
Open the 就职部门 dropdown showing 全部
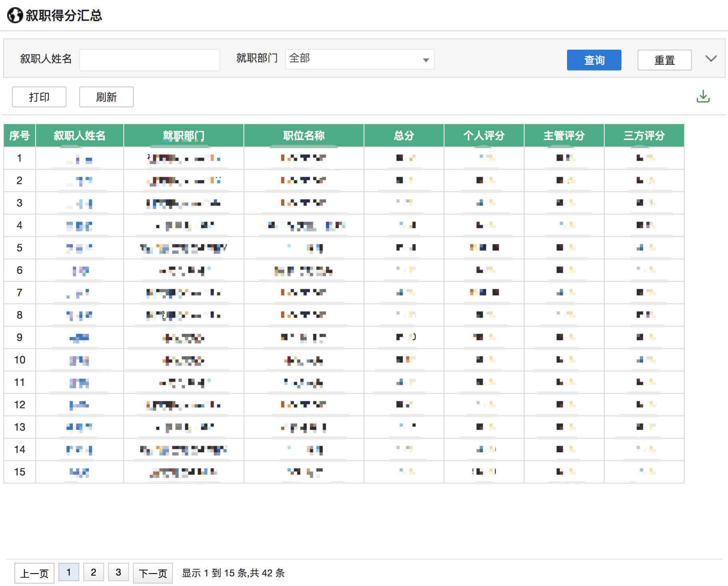359,59
